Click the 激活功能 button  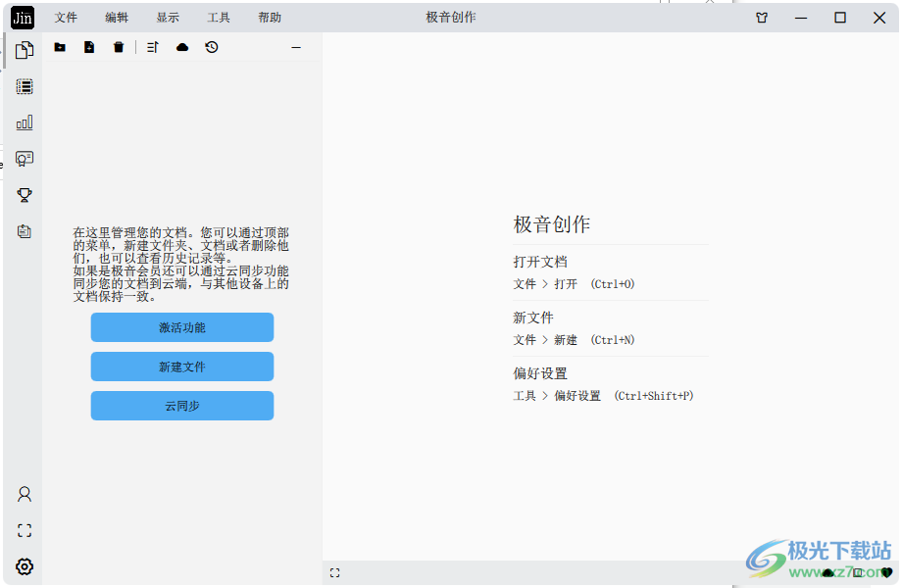tap(182, 327)
